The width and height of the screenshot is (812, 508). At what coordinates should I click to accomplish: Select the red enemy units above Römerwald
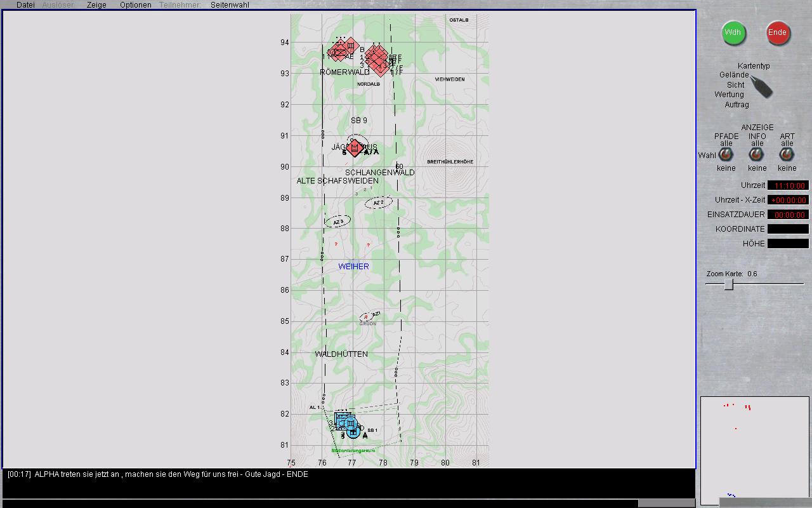pyautogui.click(x=343, y=50)
